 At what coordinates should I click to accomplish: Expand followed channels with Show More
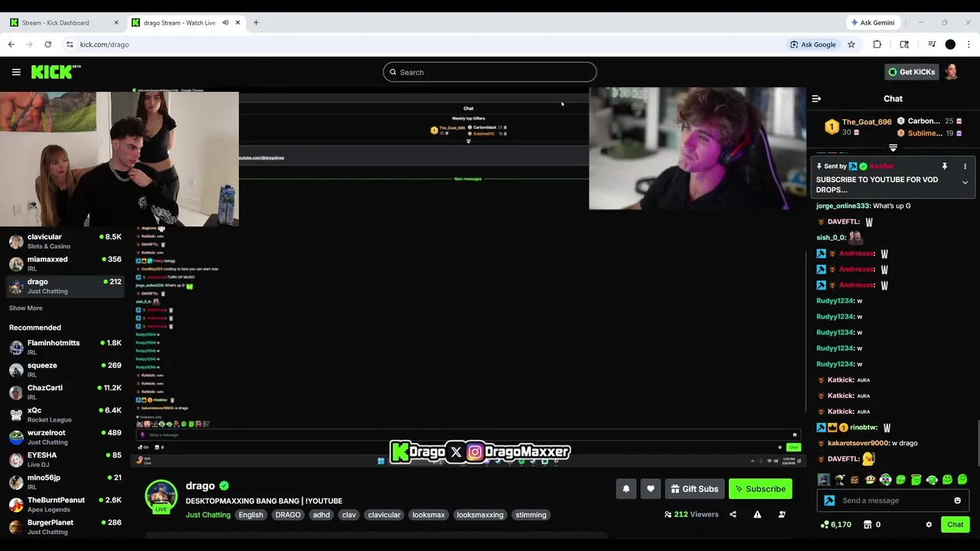click(x=26, y=308)
